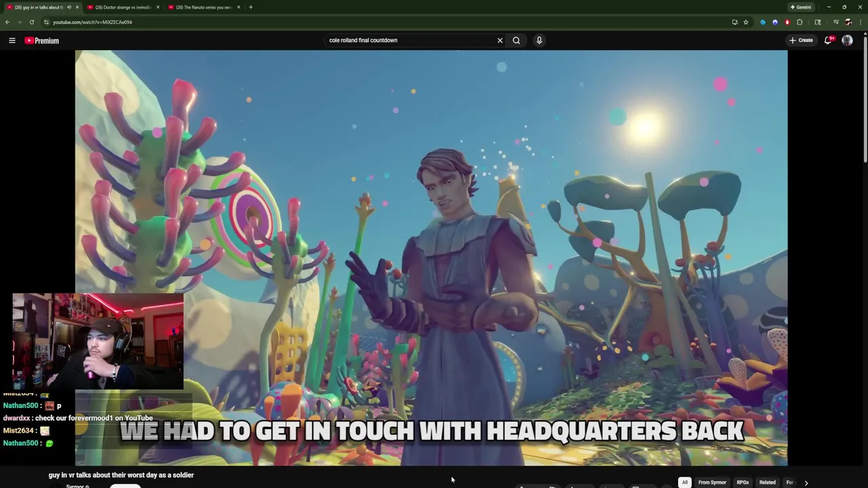Screen dimensions: 868x488
Task: Switch to 'Doctor strange vs invincible' tab
Action: [123, 7]
